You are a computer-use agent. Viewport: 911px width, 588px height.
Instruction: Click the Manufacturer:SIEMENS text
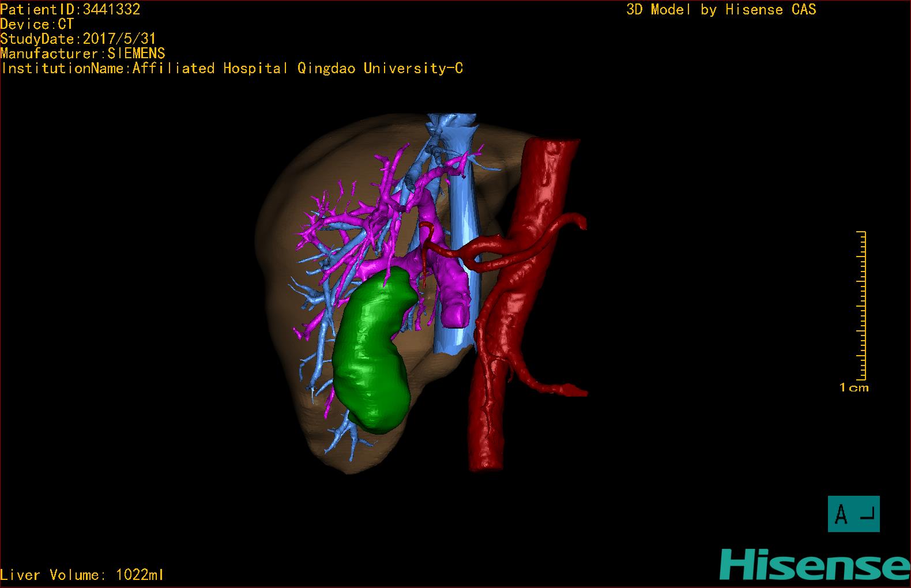point(83,54)
